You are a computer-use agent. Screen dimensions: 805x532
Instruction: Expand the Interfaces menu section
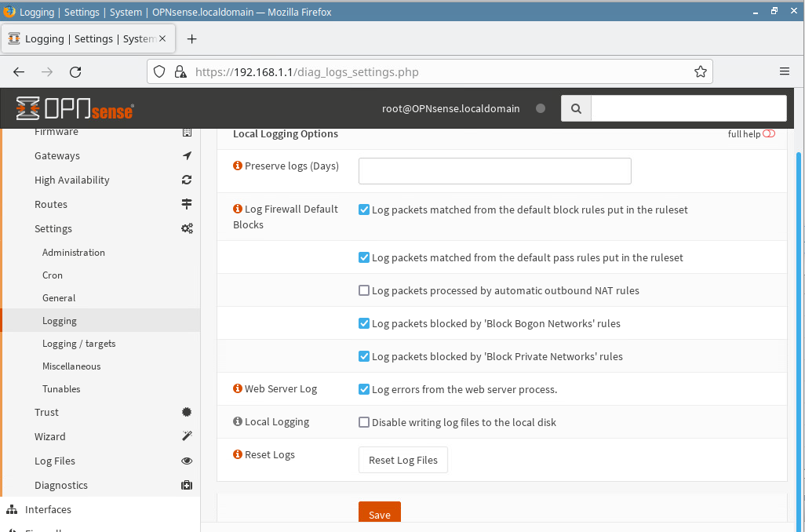48,509
